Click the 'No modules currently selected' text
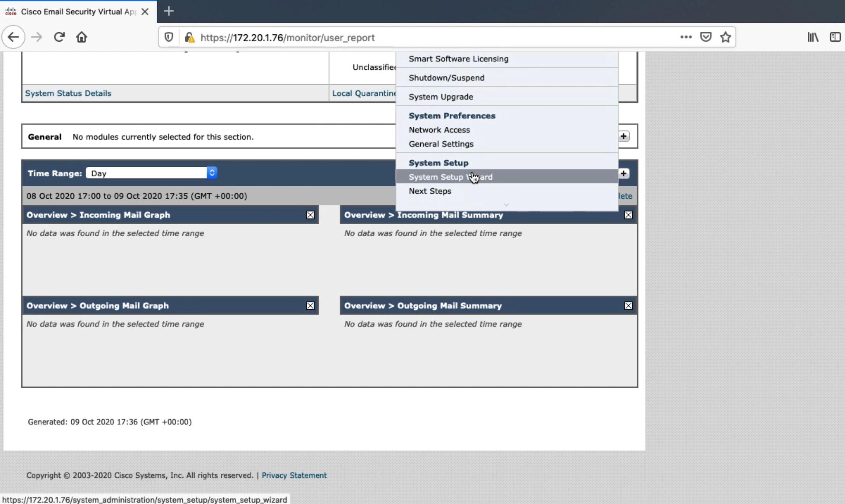This screenshot has height=504, width=845. (163, 137)
